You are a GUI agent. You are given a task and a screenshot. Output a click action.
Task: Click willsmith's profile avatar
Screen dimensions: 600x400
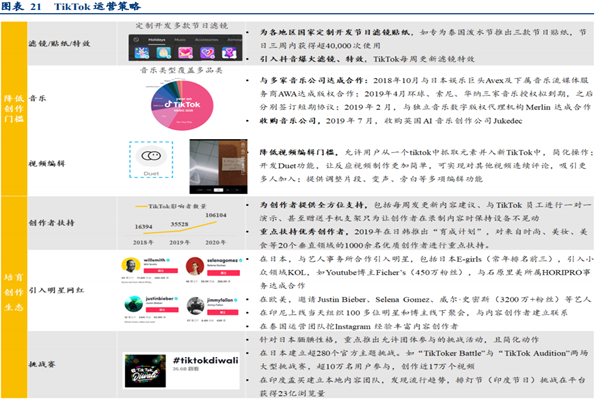point(130,266)
